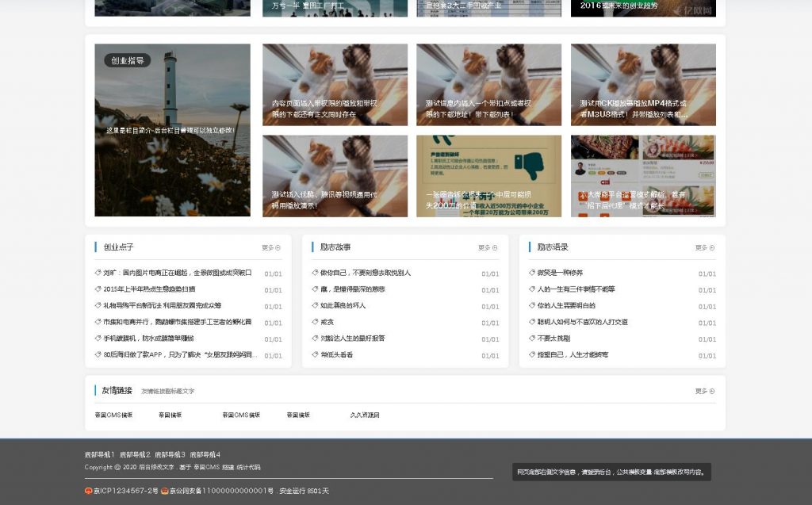Click tag icon beside 常低头看看
812x505 pixels.
point(315,355)
